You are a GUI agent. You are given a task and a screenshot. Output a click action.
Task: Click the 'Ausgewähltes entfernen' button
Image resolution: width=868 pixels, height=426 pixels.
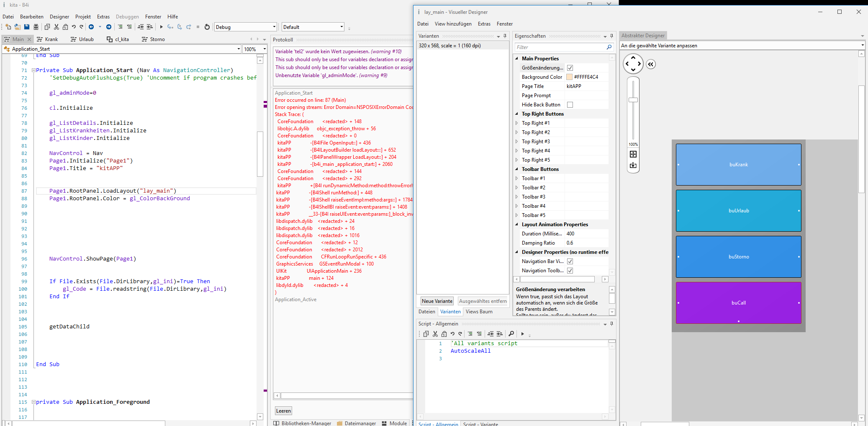[x=483, y=301]
